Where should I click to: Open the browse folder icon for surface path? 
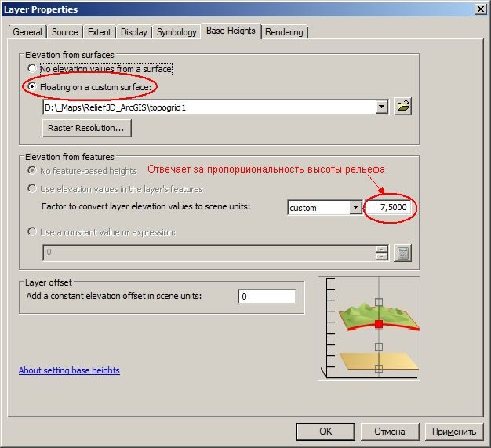coord(402,107)
